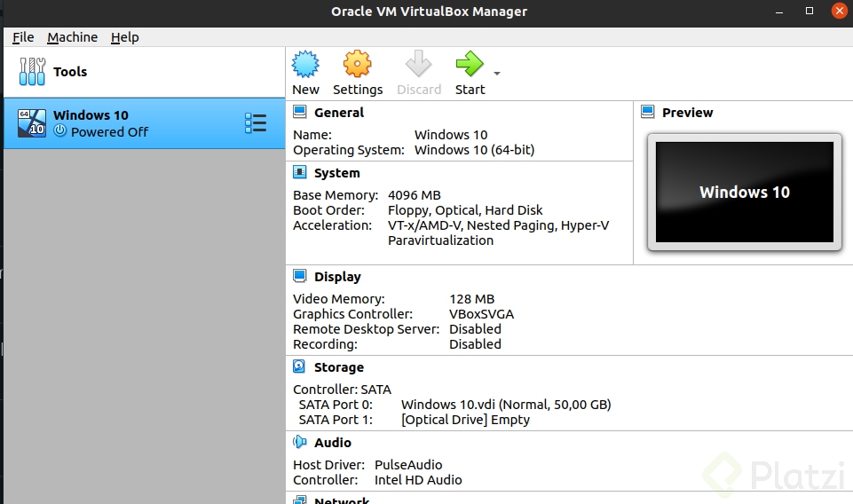Screen dimensions: 853x504
Task: Click the Storage section heading
Action: point(338,367)
